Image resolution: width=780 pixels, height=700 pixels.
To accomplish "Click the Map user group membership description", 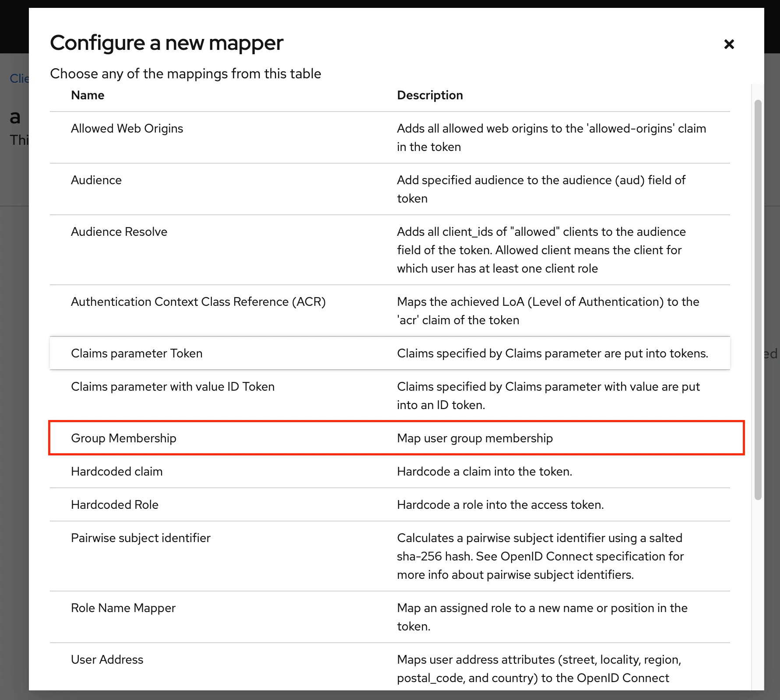I will (x=475, y=438).
